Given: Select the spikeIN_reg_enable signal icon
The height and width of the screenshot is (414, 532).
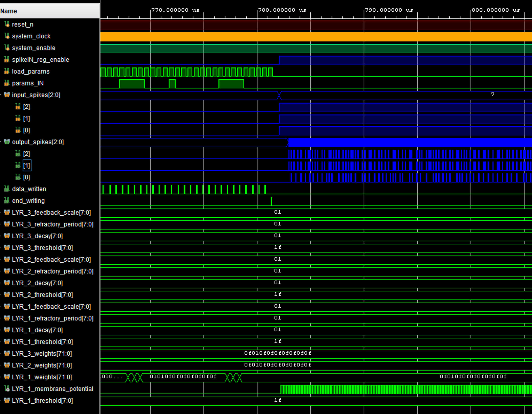Looking at the screenshot, I should click(x=7, y=60).
